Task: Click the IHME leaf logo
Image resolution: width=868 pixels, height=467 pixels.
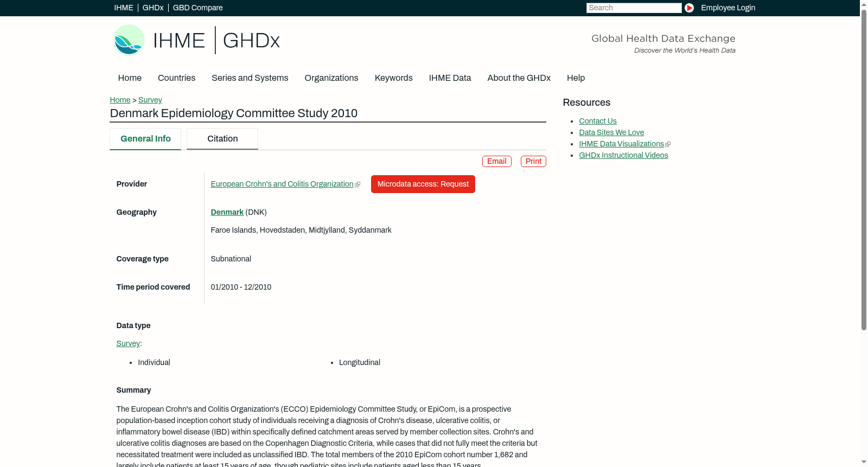Action: tap(129, 40)
